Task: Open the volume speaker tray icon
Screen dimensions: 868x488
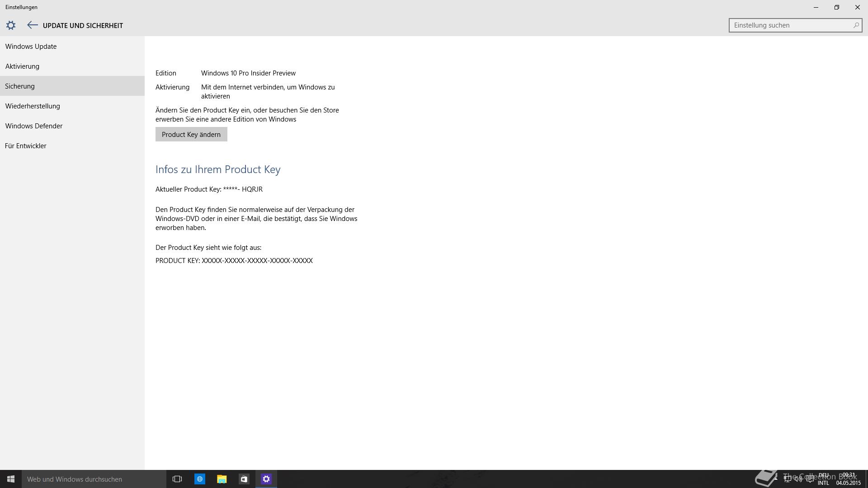Action: [798, 479]
